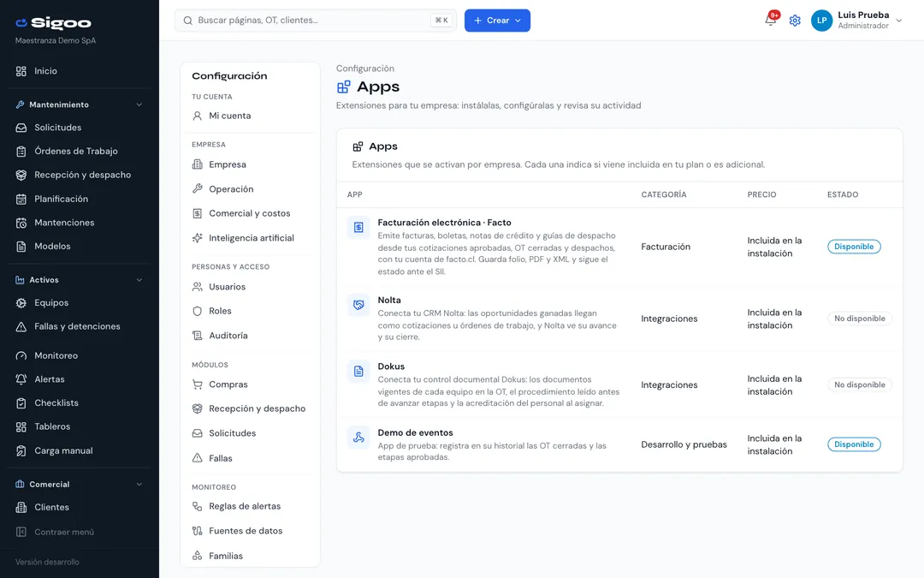Image resolution: width=924 pixels, height=578 pixels.
Task: Click the Demo de eventos app icon
Action: click(x=358, y=437)
